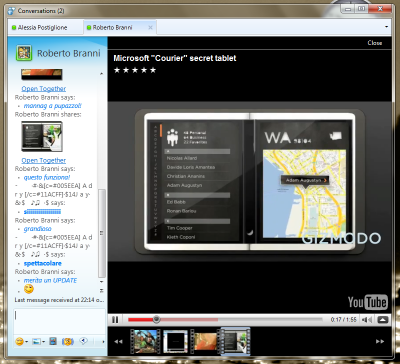
Task: Go to previous shared items arrow
Action: 118,341
